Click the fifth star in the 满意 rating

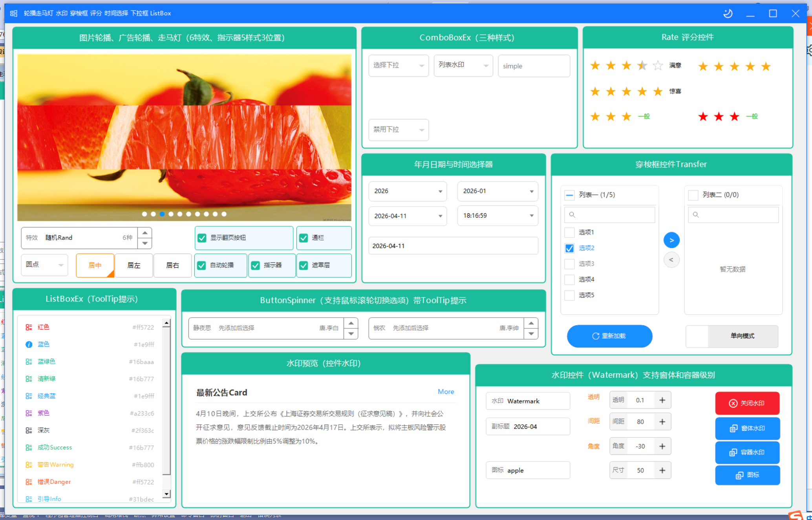[658, 65]
